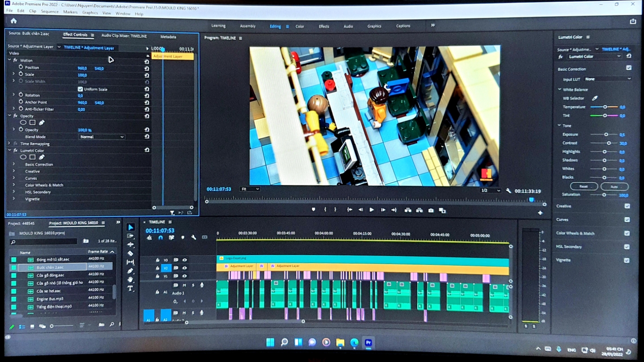The height and width of the screenshot is (362, 644).
Task: Click the Home icon
Action: [13, 21]
